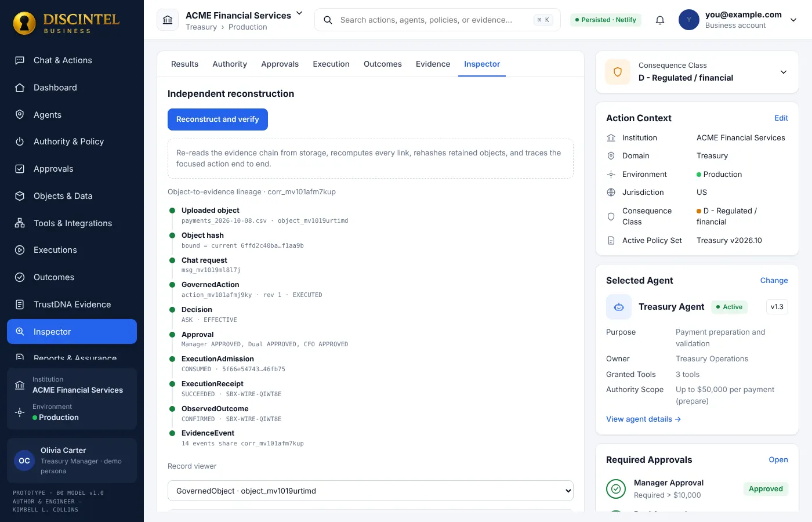
Task: Open Tools & Integrations icon
Action: click(20, 223)
